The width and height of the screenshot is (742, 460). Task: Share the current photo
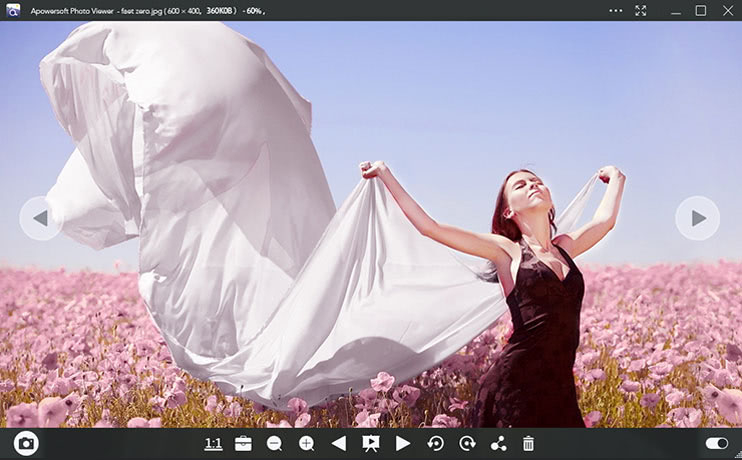498,443
